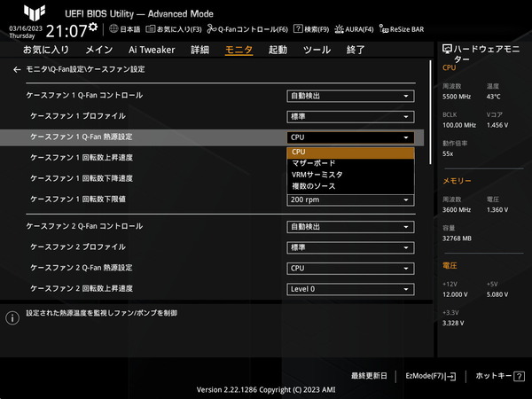Click the 43°C CPU temperature value

coord(493,97)
